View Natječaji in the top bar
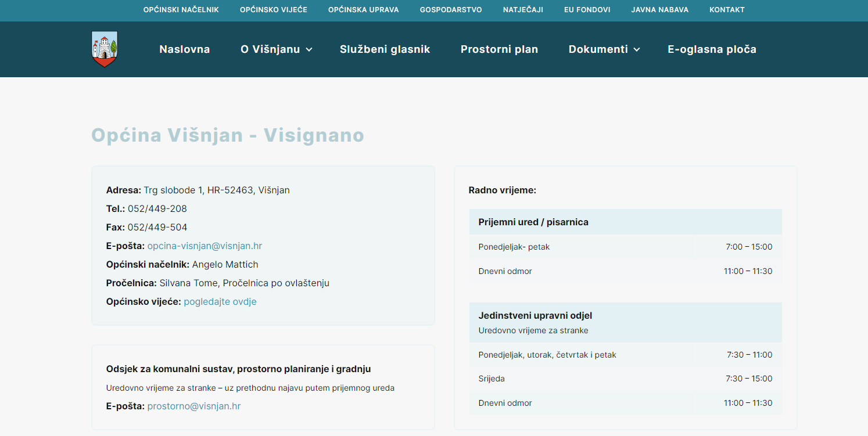Viewport: 868px width, 436px height. click(522, 10)
